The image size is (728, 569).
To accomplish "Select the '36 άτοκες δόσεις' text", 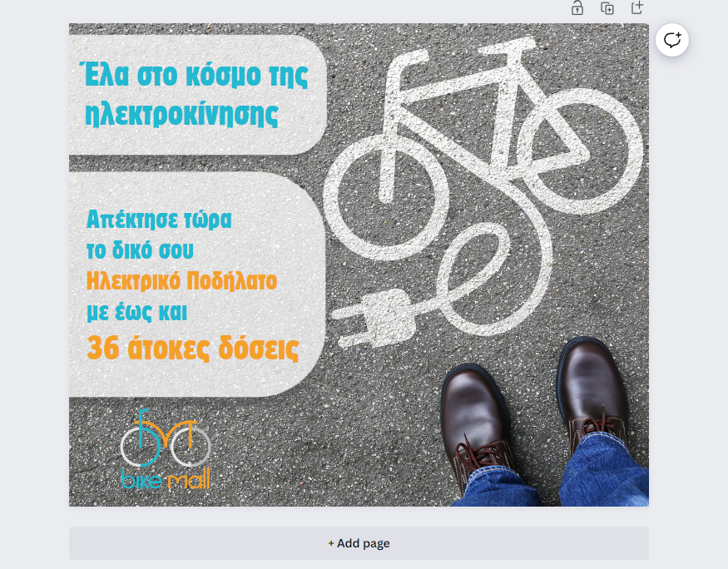I will [193, 348].
